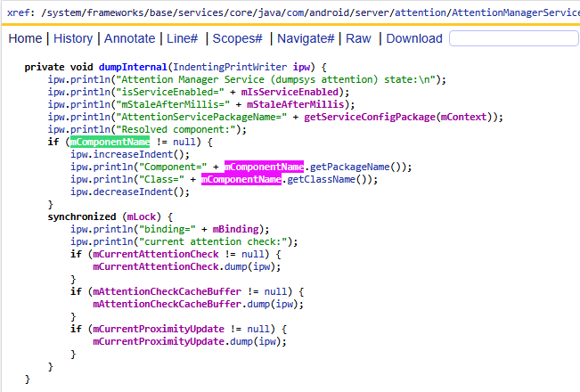Click mCurrentProximityUpdate before .dump(ipw)
This screenshot has width=580, height=392.
coord(159,341)
